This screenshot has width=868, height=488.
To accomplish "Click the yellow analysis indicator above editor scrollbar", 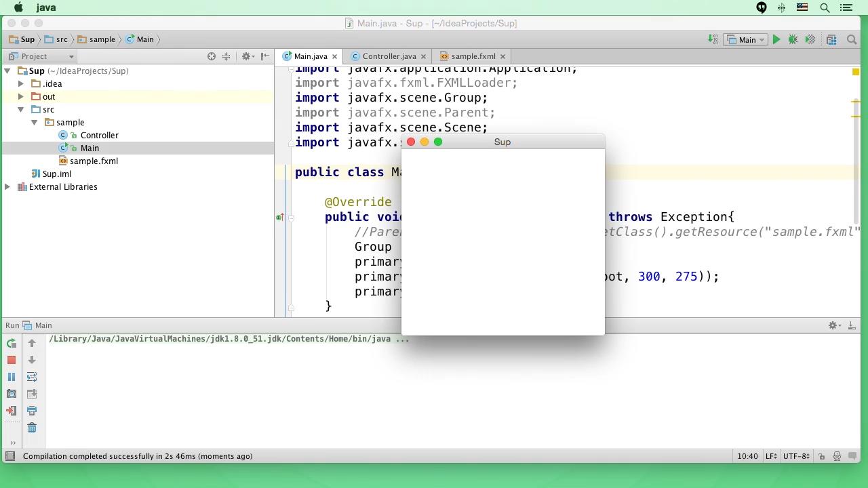I will 856,71.
